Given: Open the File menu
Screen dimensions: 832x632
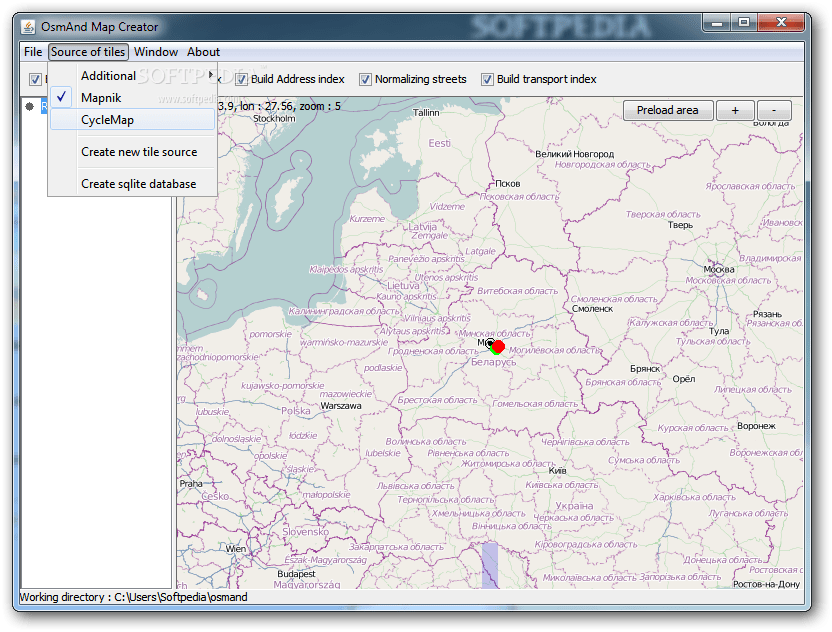Looking at the screenshot, I should click(31, 51).
